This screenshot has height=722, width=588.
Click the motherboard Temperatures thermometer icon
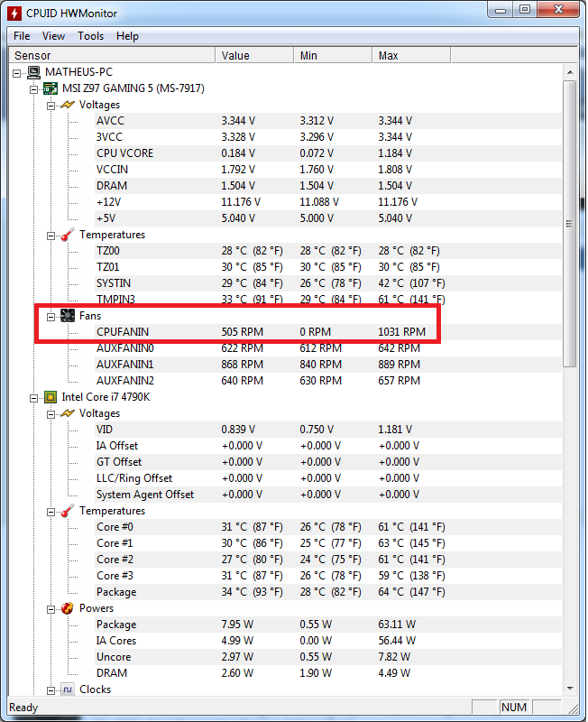pyautogui.click(x=68, y=235)
